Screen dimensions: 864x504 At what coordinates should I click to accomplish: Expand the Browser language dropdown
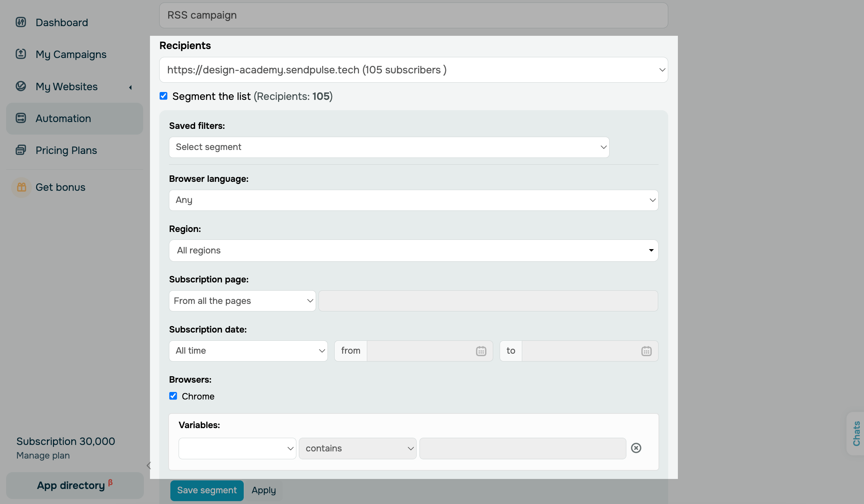[413, 200]
